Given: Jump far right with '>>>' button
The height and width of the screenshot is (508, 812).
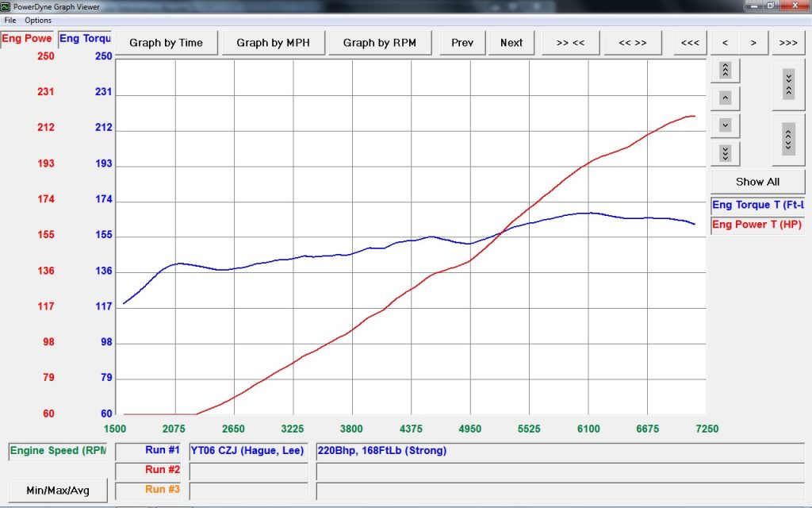Looking at the screenshot, I should pyautogui.click(x=788, y=43).
